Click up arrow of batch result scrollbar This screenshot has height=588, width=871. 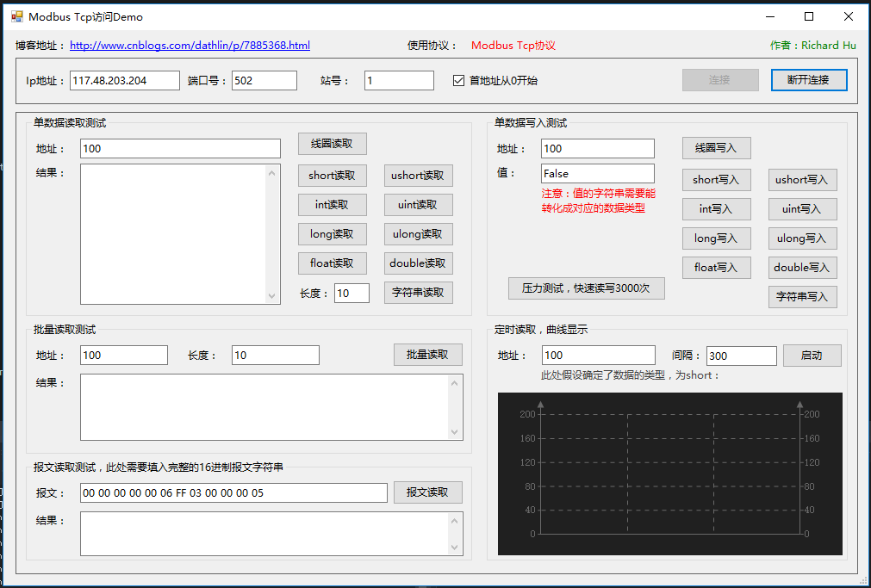(455, 383)
